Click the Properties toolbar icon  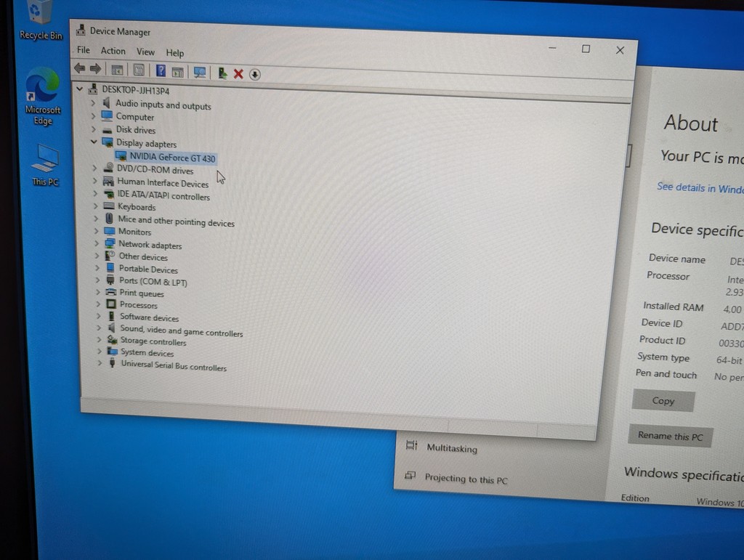[x=139, y=70]
